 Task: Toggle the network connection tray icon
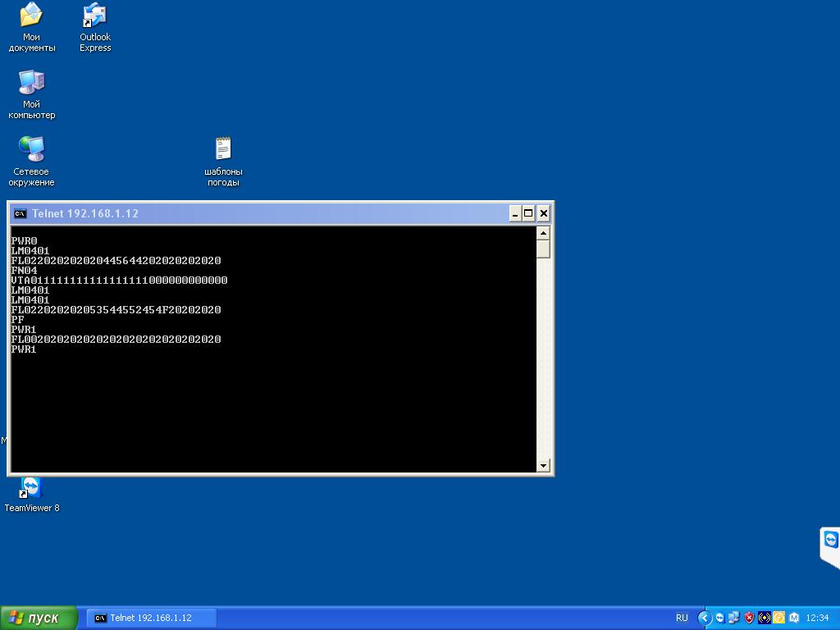pyautogui.click(x=733, y=618)
